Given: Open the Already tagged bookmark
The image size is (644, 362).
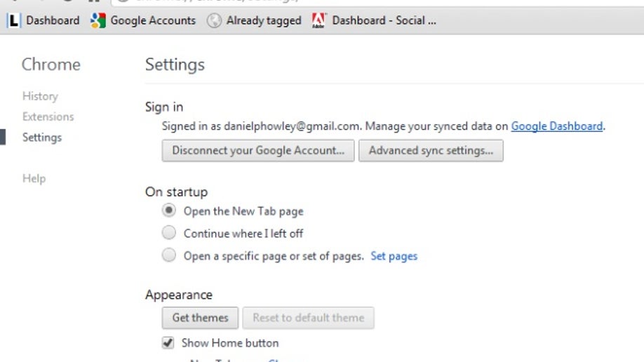Looking at the screenshot, I should [x=254, y=20].
